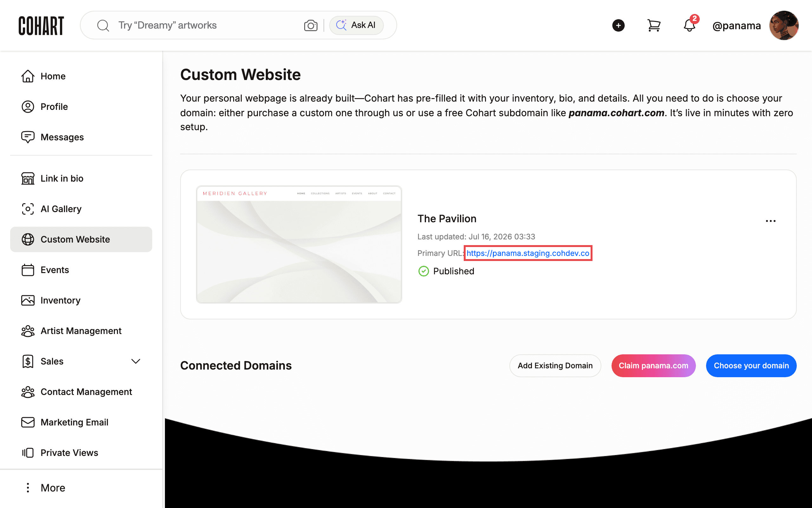This screenshot has height=508, width=812.
Task: Click the Published status checkmark icon
Action: pos(423,271)
